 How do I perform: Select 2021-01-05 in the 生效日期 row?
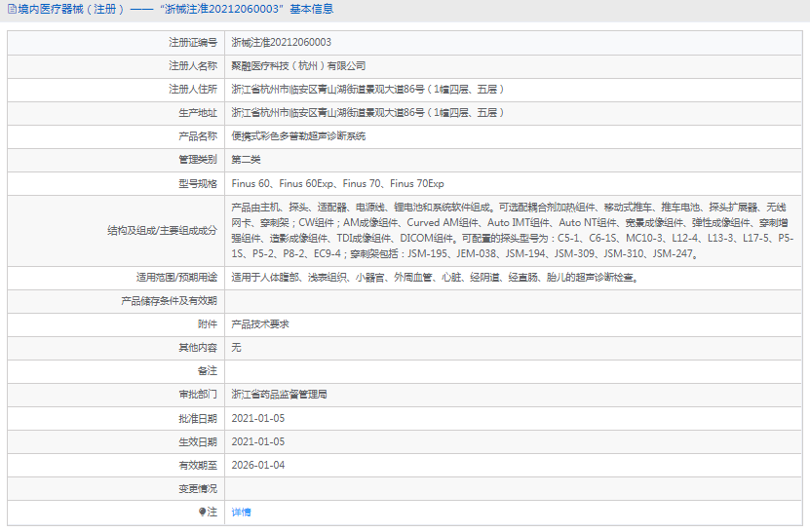257,441
